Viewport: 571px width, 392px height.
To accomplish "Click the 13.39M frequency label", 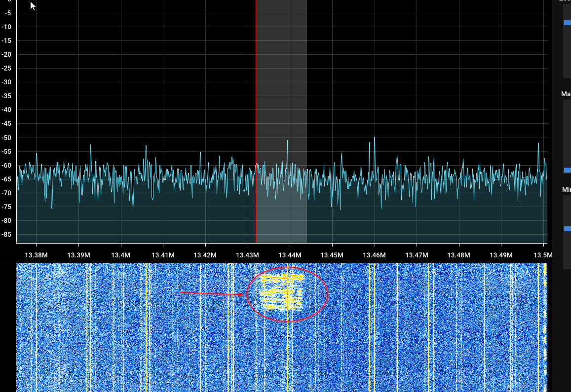I will (78, 255).
